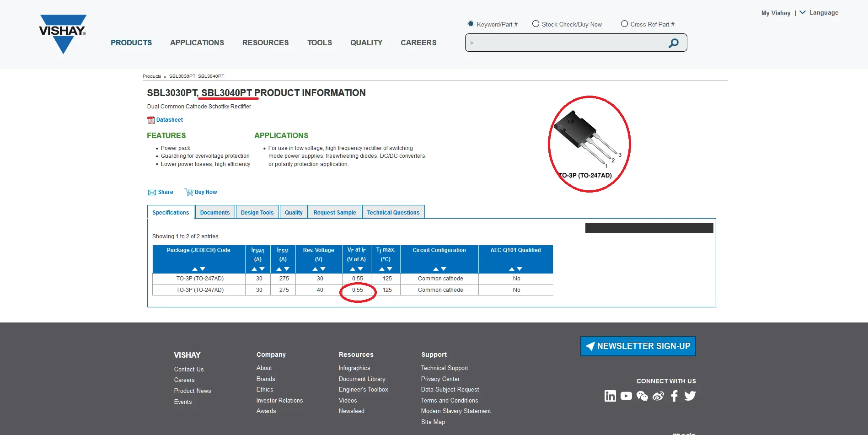Open the Datasheet link
Screen dimensions: 868x435
click(x=170, y=120)
